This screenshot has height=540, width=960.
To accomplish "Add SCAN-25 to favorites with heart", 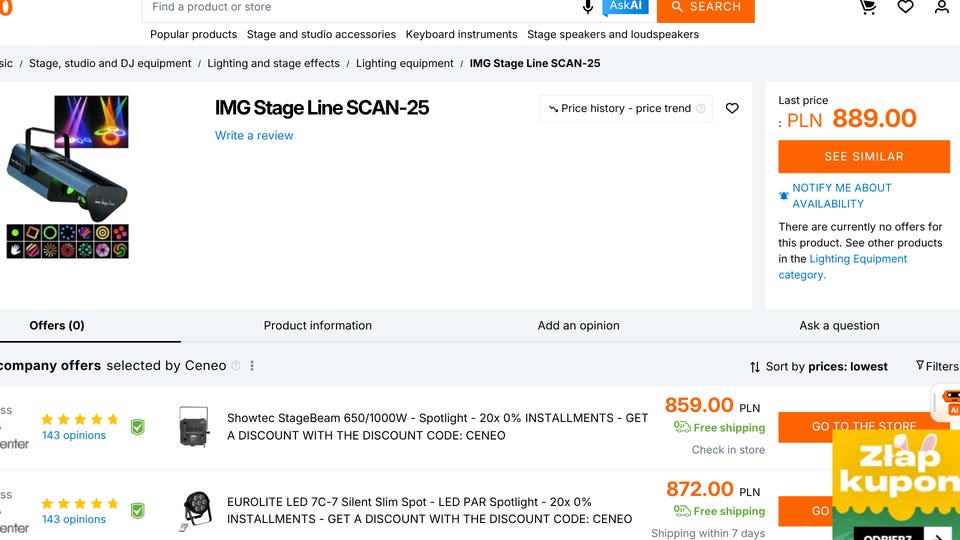I will click(732, 108).
